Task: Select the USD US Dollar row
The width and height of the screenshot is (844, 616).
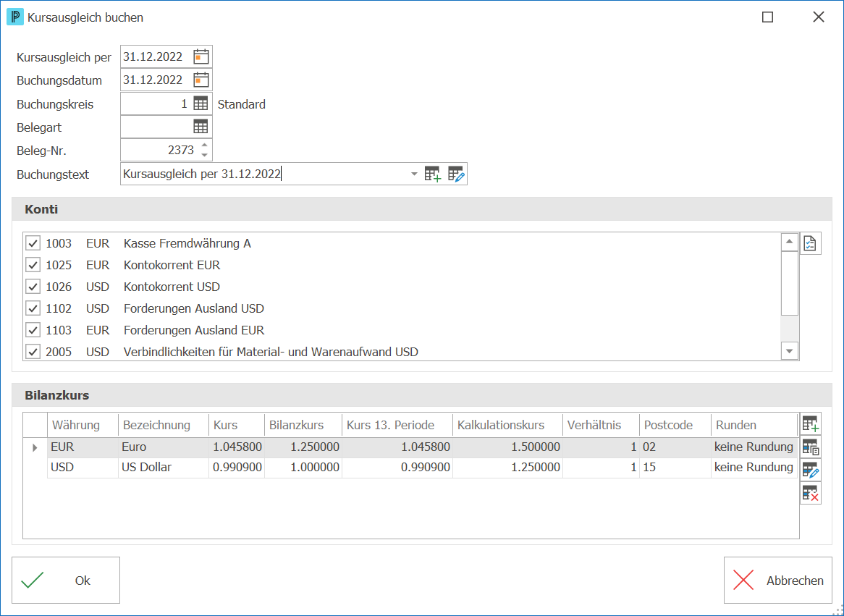Action: tap(423, 468)
